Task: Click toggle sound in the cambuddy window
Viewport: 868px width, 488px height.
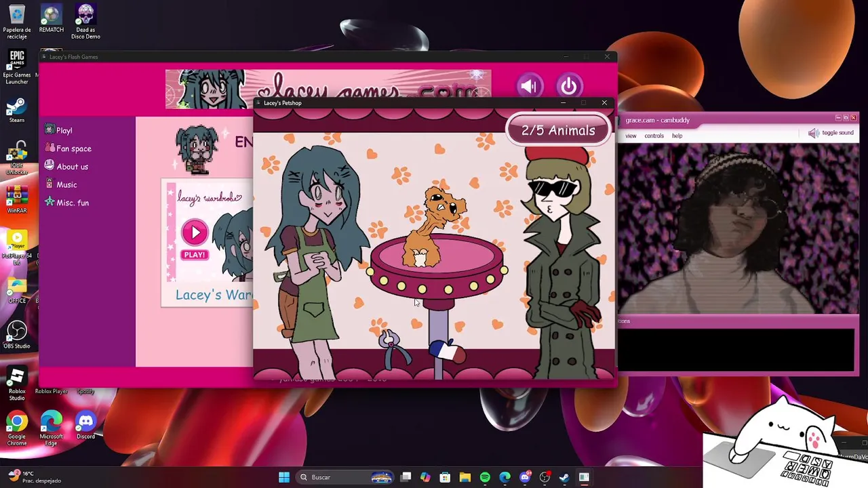Action: click(x=831, y=133)
